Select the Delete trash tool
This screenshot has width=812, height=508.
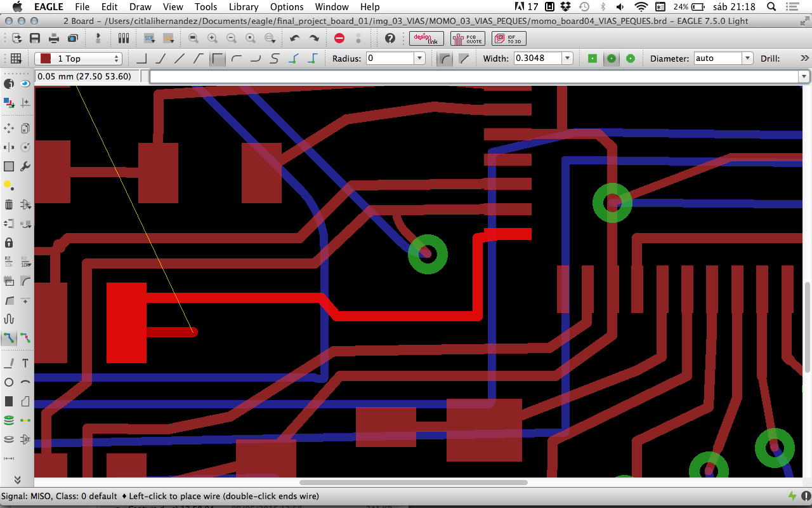point(9,204)
